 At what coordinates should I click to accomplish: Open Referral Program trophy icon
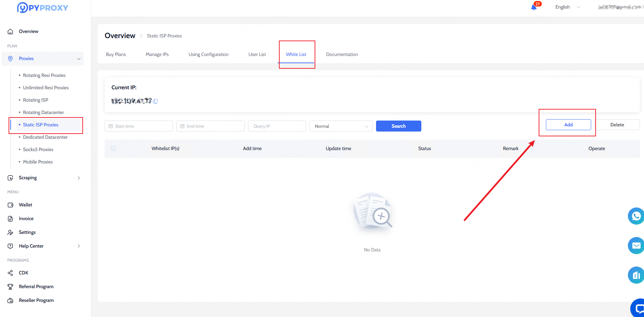pyautogui.click(x=10, y=287)
